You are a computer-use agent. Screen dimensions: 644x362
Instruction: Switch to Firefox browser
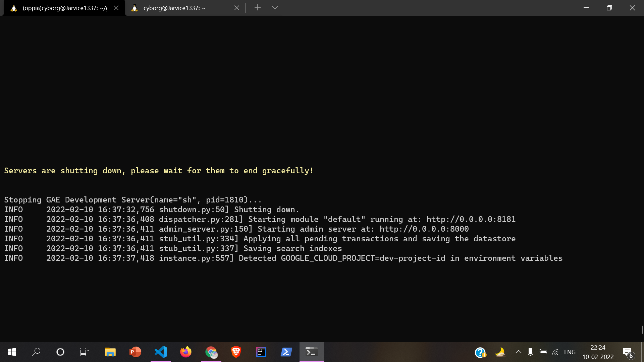point(186,352)
